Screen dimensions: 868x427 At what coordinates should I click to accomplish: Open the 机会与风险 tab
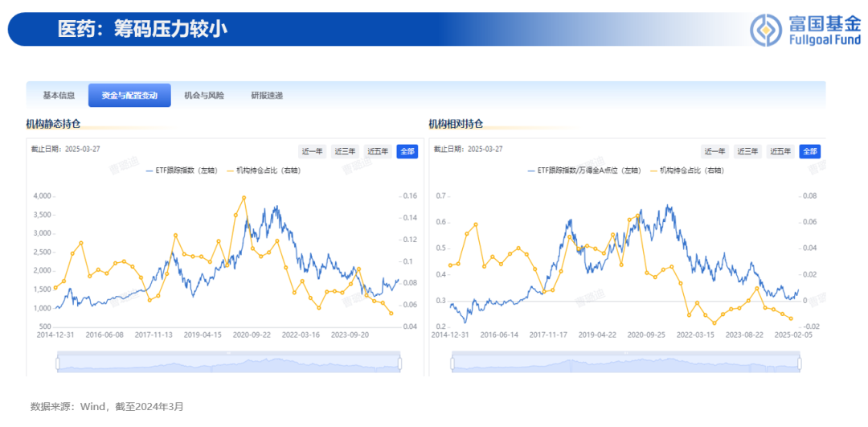tap(204, 95)
